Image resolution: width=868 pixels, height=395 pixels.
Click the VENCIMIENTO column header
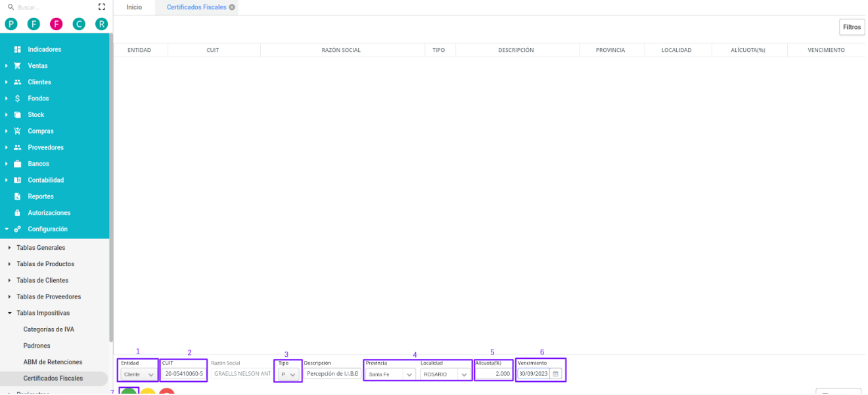826,50
